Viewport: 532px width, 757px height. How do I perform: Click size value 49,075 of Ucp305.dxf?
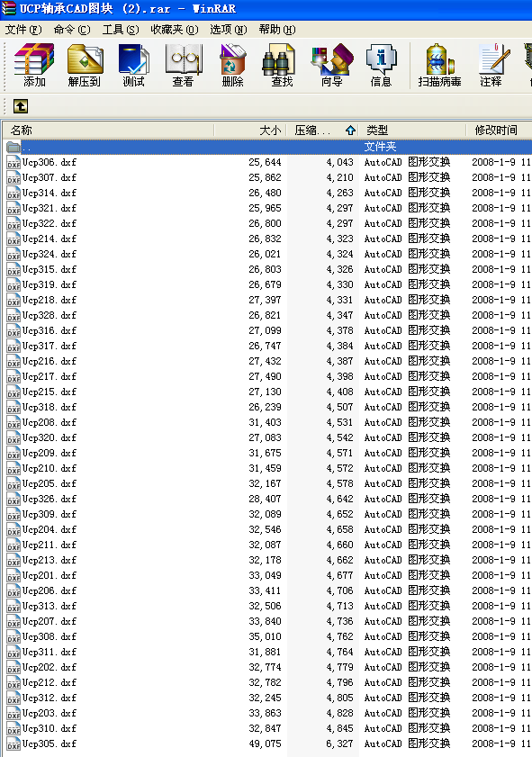point(265,744)
